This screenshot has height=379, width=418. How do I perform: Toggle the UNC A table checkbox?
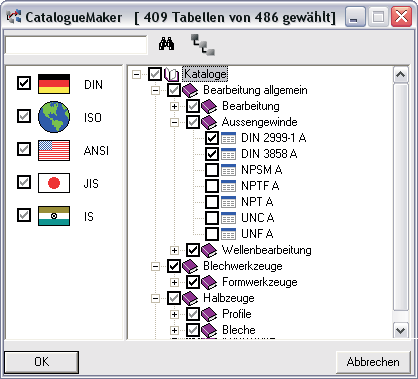[212, 218]
